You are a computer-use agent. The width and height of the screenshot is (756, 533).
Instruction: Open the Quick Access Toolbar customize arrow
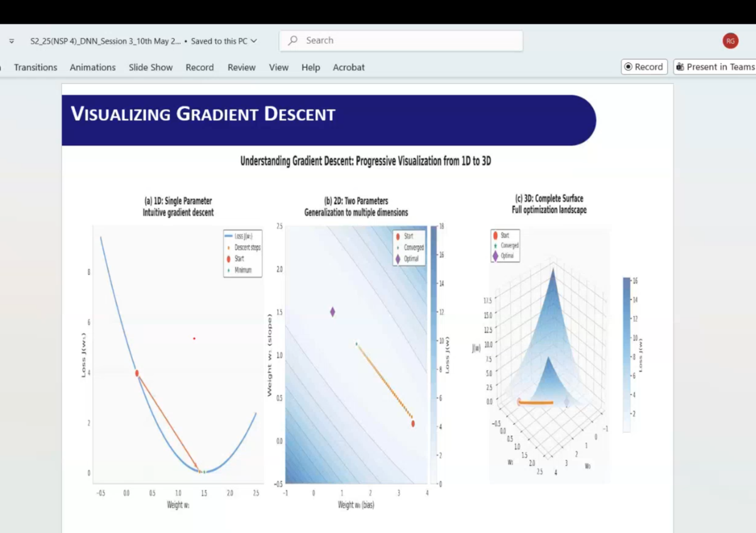pyautogui.click(x=12, y=41)
